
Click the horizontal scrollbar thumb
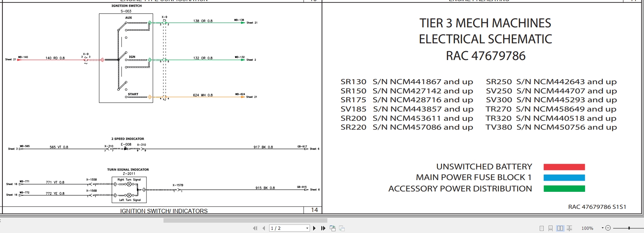[245, 221]
